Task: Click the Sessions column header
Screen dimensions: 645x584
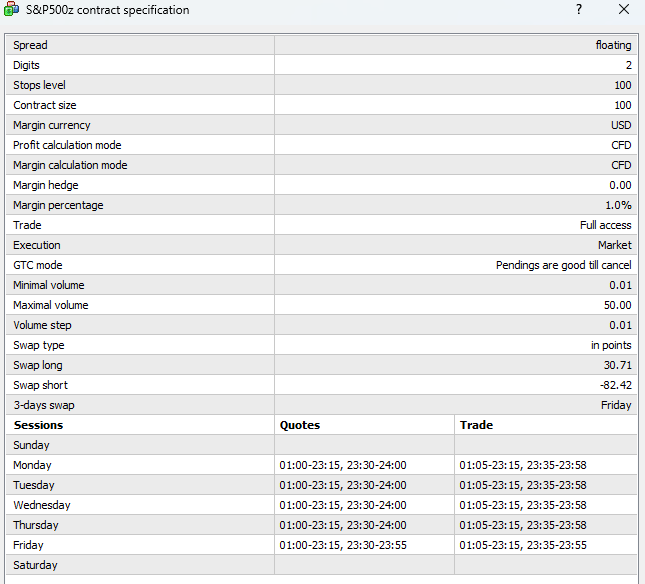Action: [38, 425]
